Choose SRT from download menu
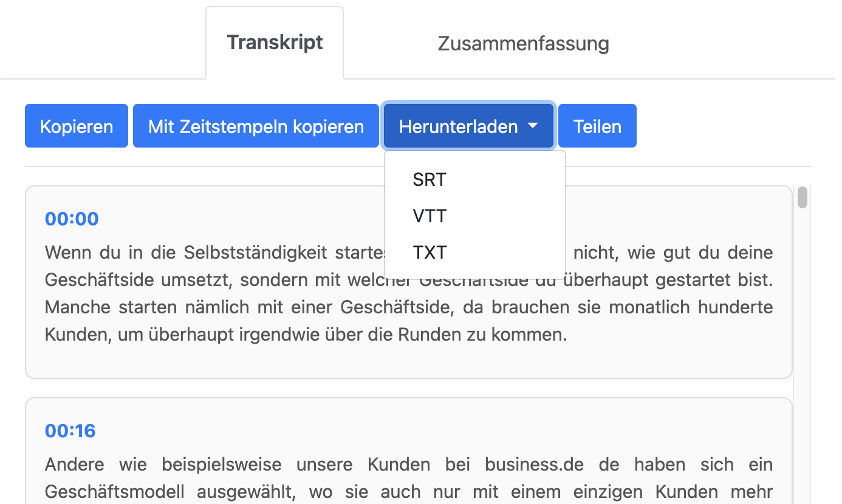The width and height of the screenshot is (842, 504). point(475,180)
